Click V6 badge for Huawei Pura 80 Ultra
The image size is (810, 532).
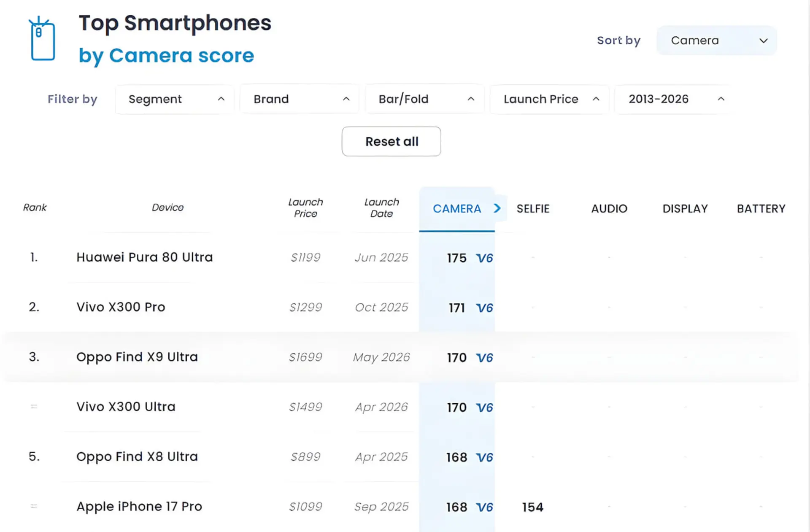(x=484, y=258)
